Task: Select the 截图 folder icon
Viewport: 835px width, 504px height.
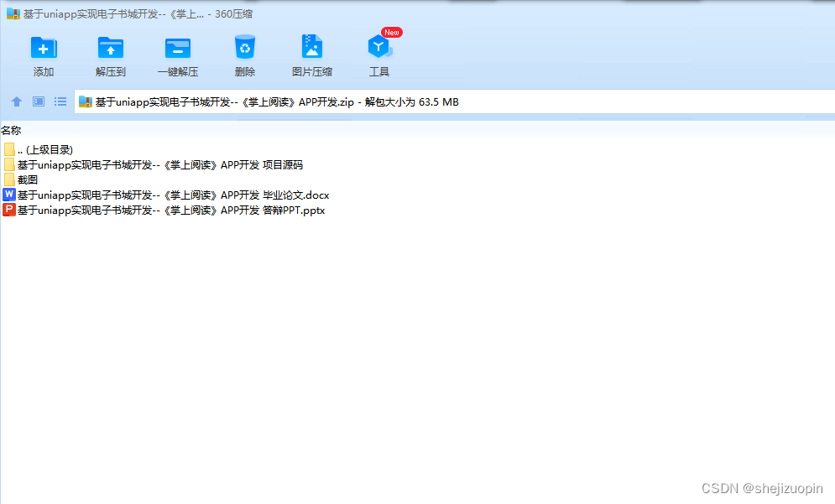Action: click(x=9, y=180)
